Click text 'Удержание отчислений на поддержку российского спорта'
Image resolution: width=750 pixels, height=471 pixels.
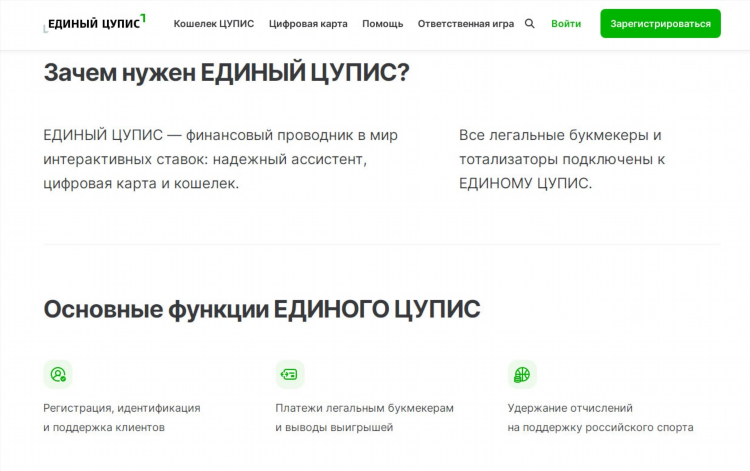point(600,417)
